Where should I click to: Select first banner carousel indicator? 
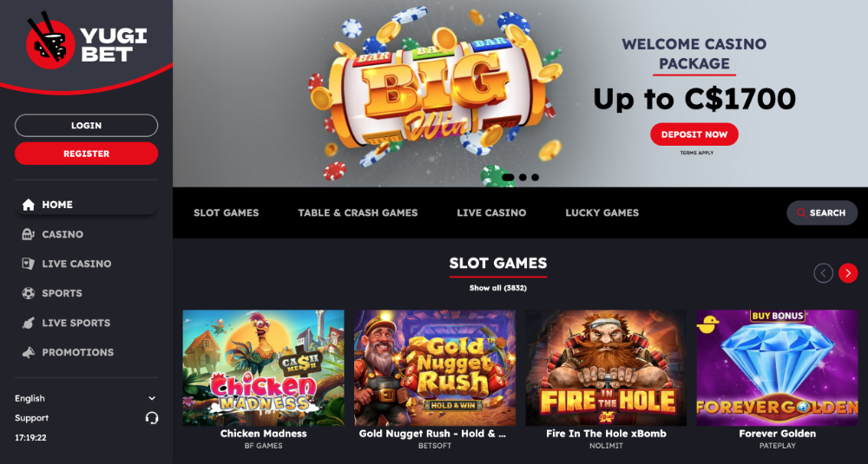[x=508, y=178]
